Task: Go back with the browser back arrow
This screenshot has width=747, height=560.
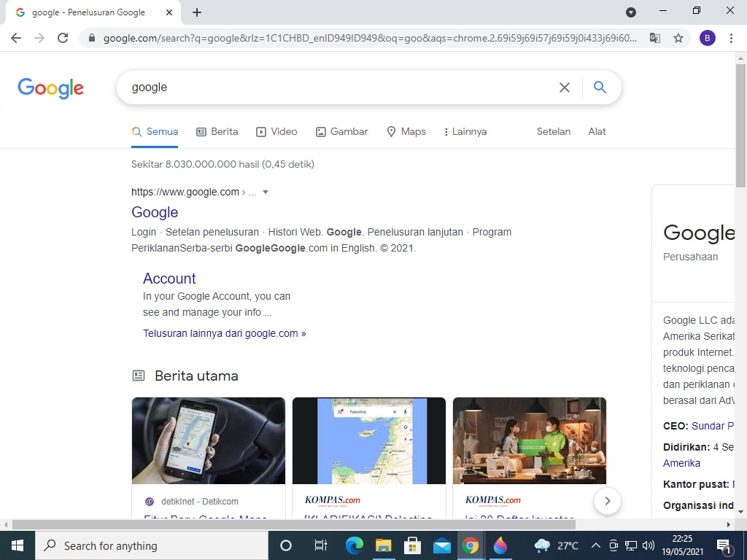Action: 16,38
